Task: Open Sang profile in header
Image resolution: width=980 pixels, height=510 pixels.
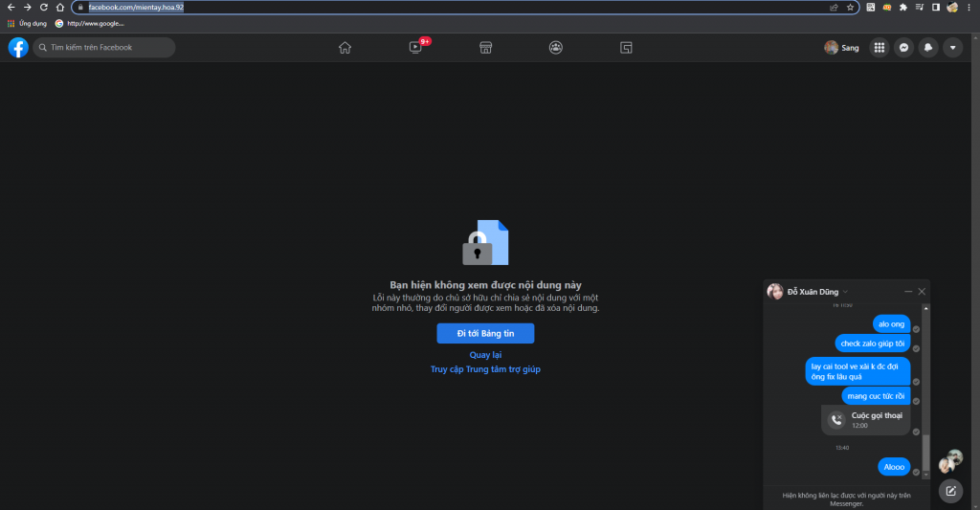Action: click(x=842, y=47)
